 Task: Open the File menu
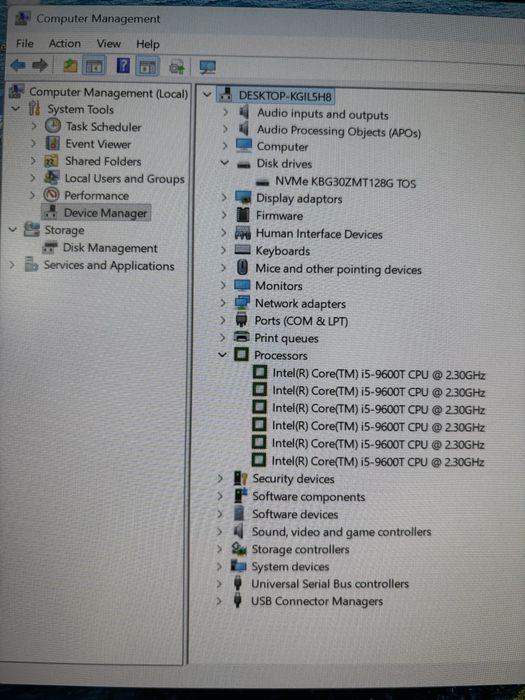tap(25, 43)
